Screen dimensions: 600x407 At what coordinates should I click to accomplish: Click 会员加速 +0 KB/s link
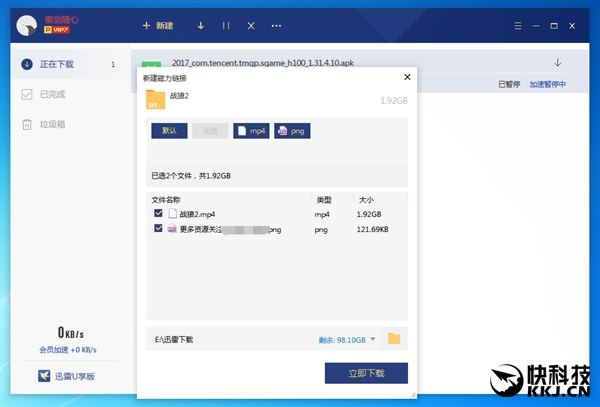click(x=68, y=350)
